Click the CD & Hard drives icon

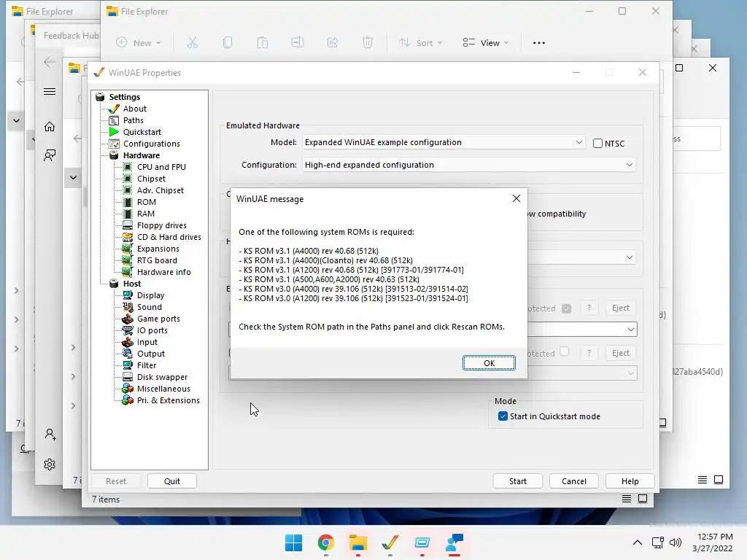pos(127,237)
